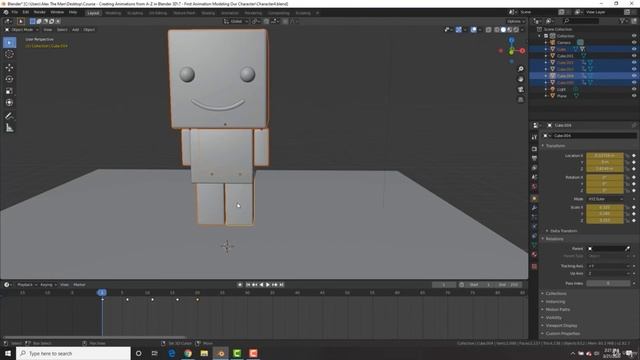Open the Output properties tab
This screenshot has width=640, height=360.
coord(534,158)
